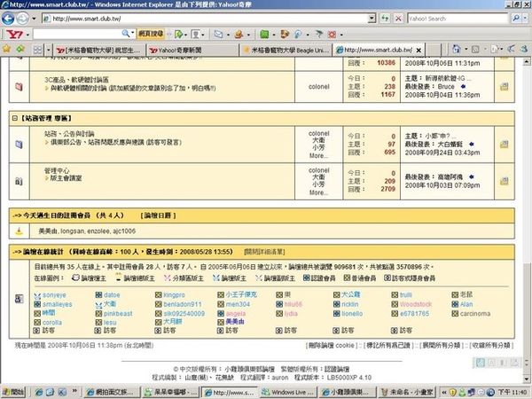Click the browser Forward arrow button

tap(22, 19)
